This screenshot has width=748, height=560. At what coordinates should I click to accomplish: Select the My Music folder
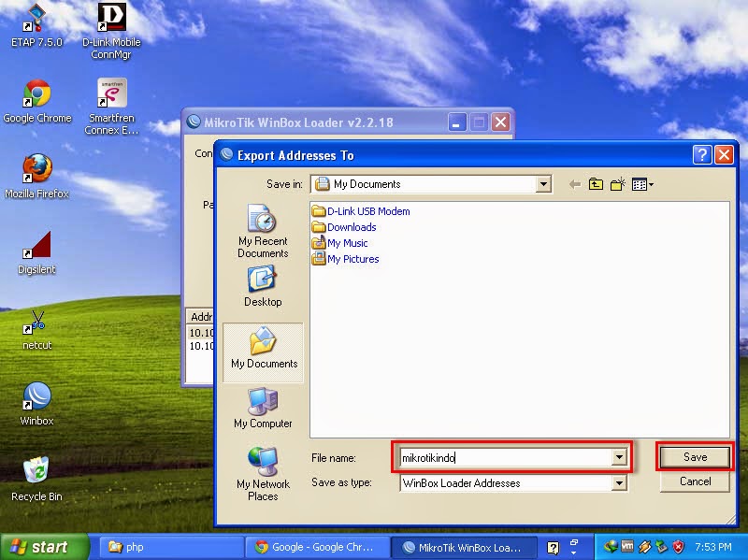pos(339,243)
